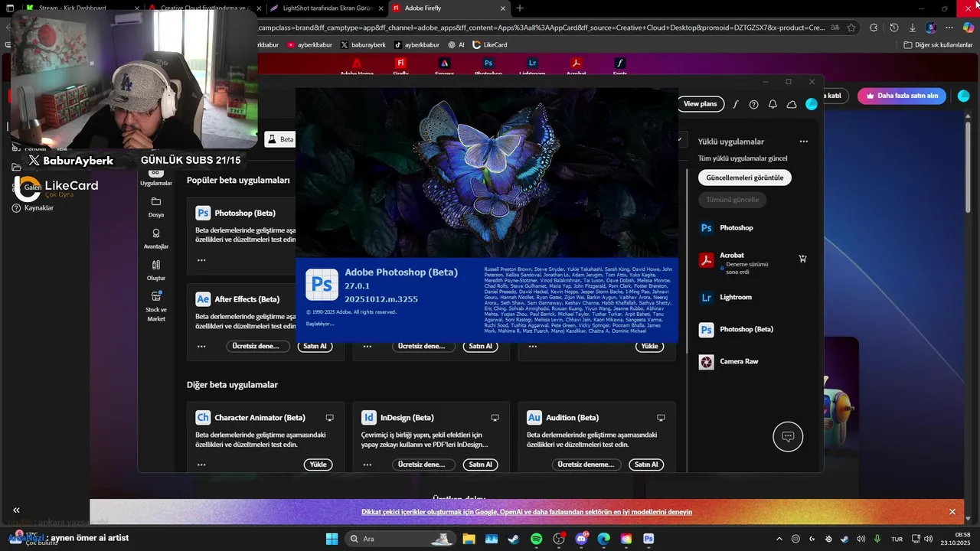Open more options for After Effects (Beta)
The image size is (980, 551).
(x=201, y=346)
